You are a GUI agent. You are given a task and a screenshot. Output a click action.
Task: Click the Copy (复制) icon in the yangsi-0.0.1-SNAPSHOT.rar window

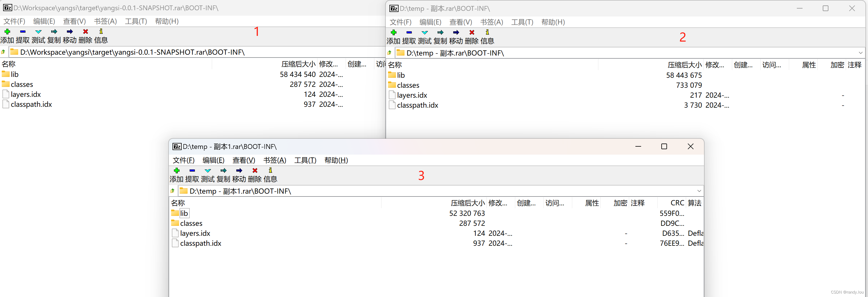(x=54, y=32)
